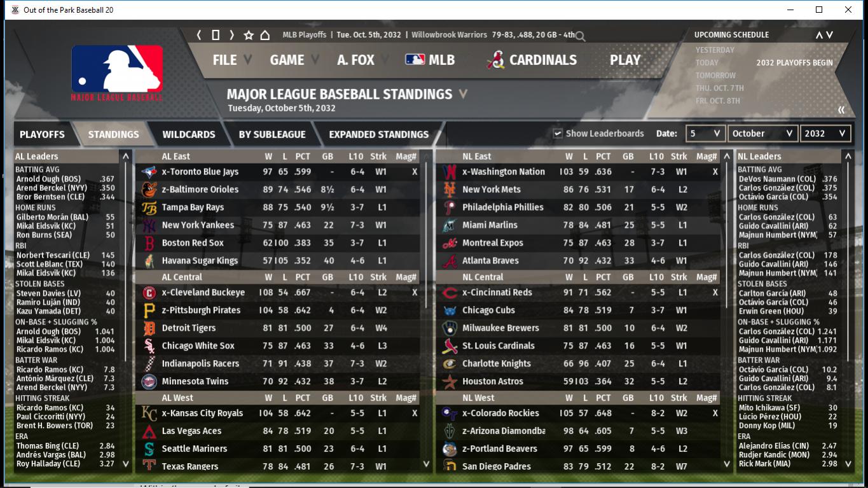
Task: Click the New York Yankees logo
Action: (149, 225)
